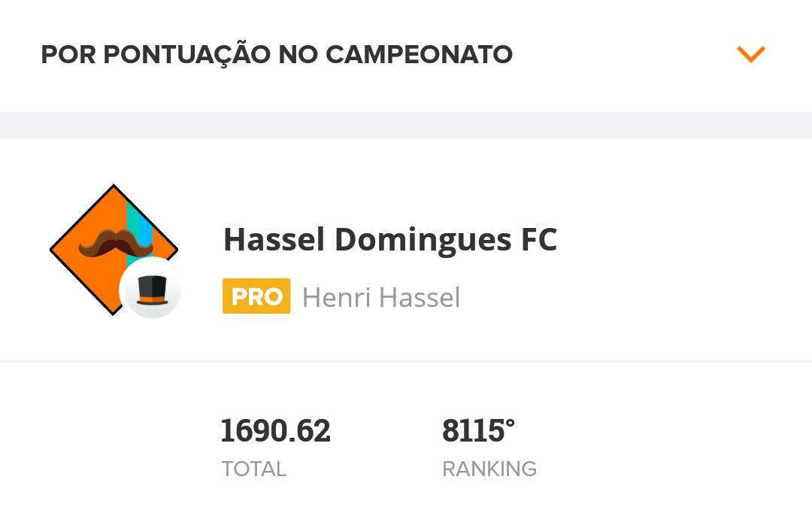Click the owner name Henri Hassel

[381, 297]
